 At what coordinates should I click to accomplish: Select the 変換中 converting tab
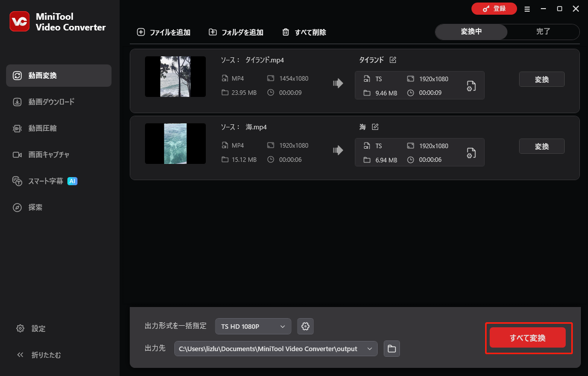[471, 31]
